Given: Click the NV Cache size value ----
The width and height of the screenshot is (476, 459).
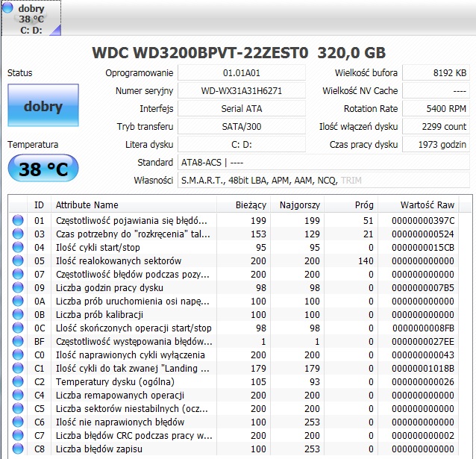Looking at the screenshot, I should [x=436, y=91].
